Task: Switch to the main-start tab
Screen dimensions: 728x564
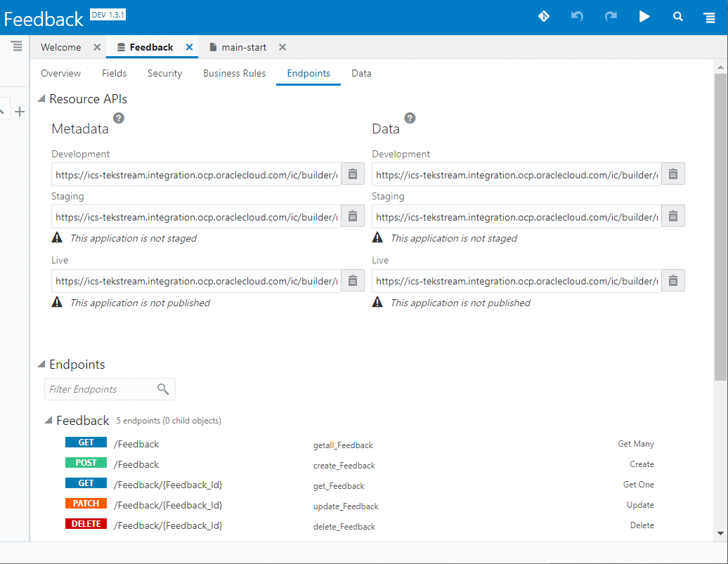Action: tap(245, 47)
